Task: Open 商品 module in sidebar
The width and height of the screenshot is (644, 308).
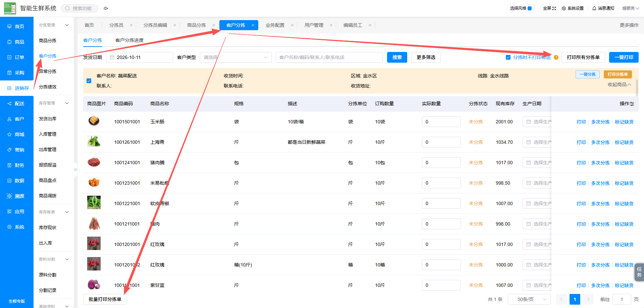Action: click(x=17, y=42)
